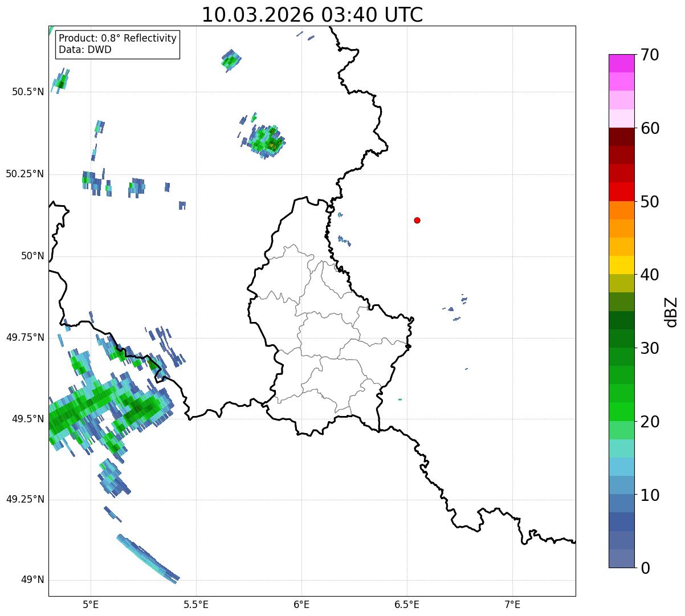Click the 50.5°N latitude label
Viewport: 685px width, 616px height.
[27, 92]
